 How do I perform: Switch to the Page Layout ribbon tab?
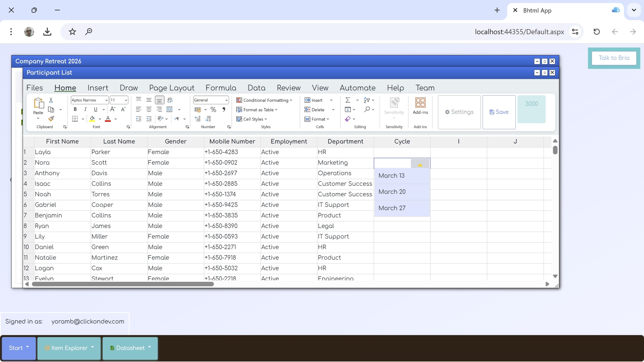point(172,88)
